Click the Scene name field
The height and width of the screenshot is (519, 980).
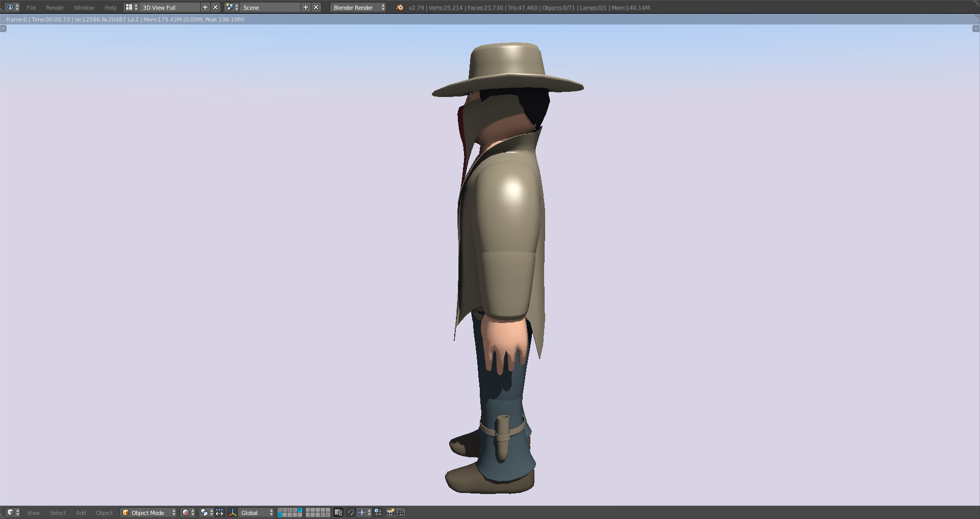pyautogui.click(x=269, y=7)
